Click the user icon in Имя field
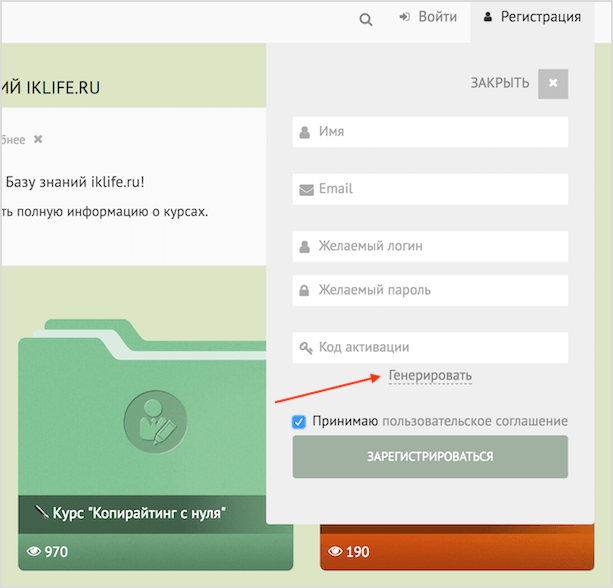613x588 pixels. [305, 133]
